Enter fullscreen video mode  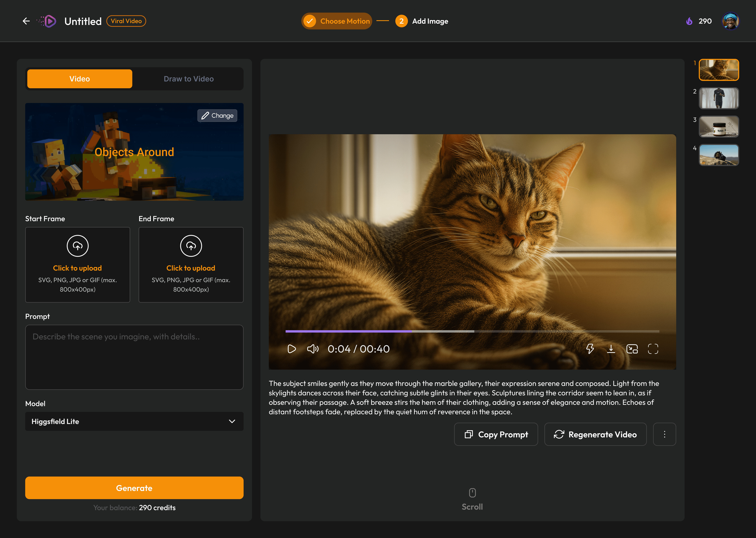point(653,349)
